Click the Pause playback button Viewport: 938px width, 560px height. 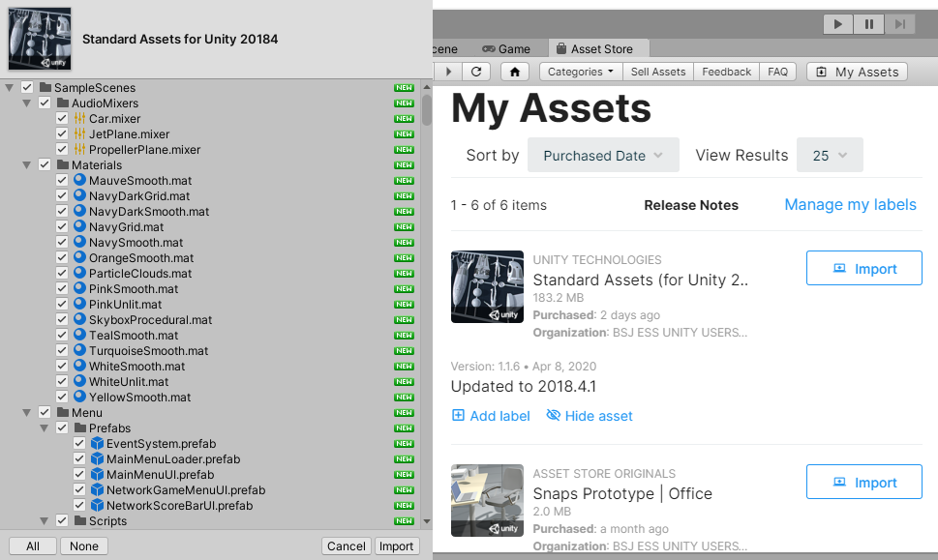tap(869, 24)
